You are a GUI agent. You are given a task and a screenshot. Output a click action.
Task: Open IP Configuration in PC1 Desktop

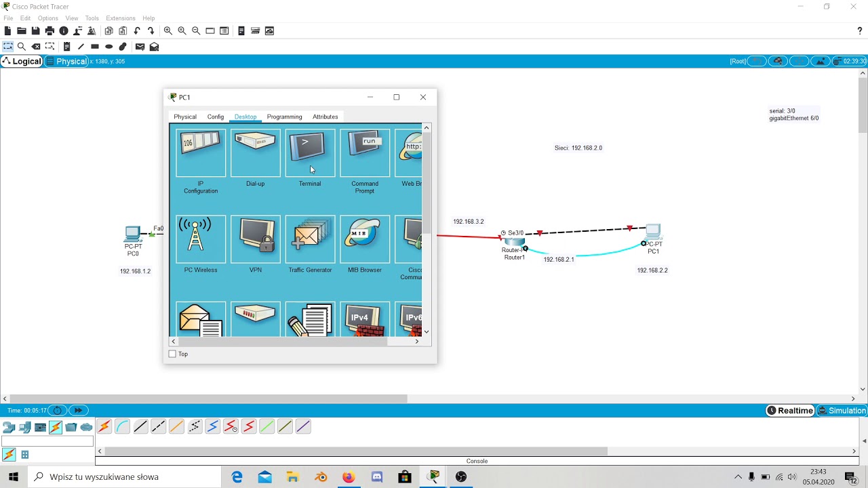pos(201,153)
